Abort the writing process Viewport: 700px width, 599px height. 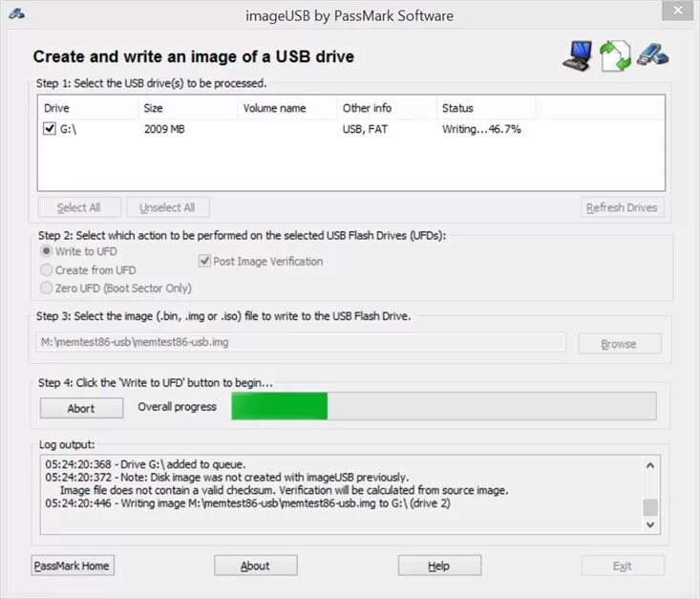pos(82,408)
